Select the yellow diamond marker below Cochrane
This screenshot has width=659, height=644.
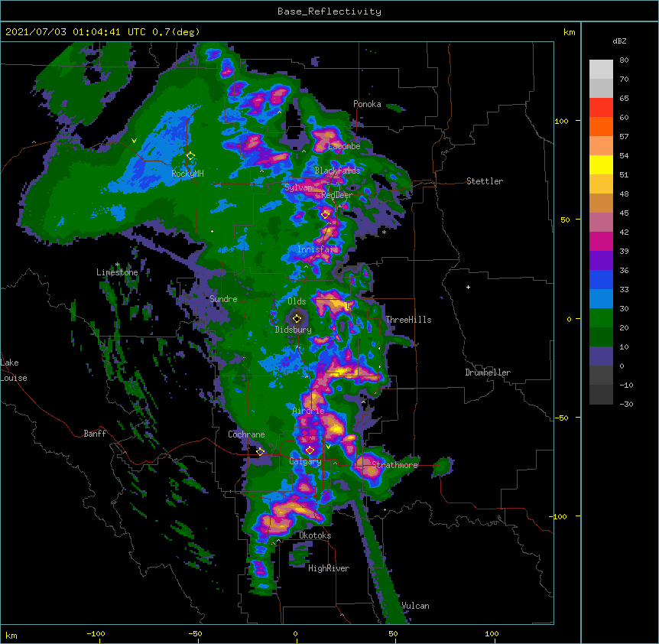tap(260, 451)
